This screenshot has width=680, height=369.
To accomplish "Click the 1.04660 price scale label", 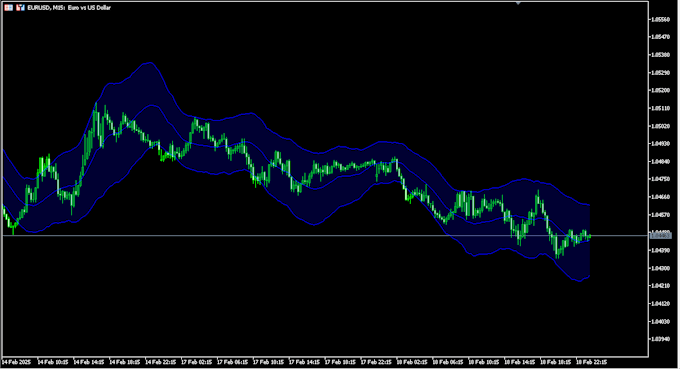I will pos(661,196).
